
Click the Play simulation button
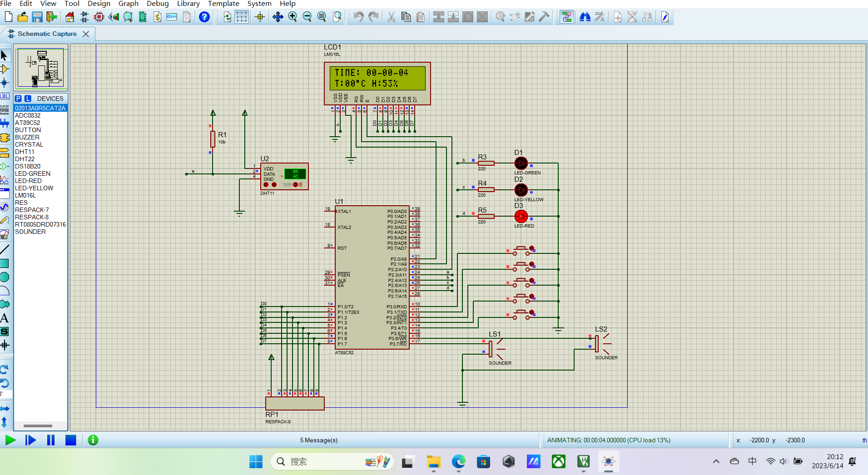[11, 440]
